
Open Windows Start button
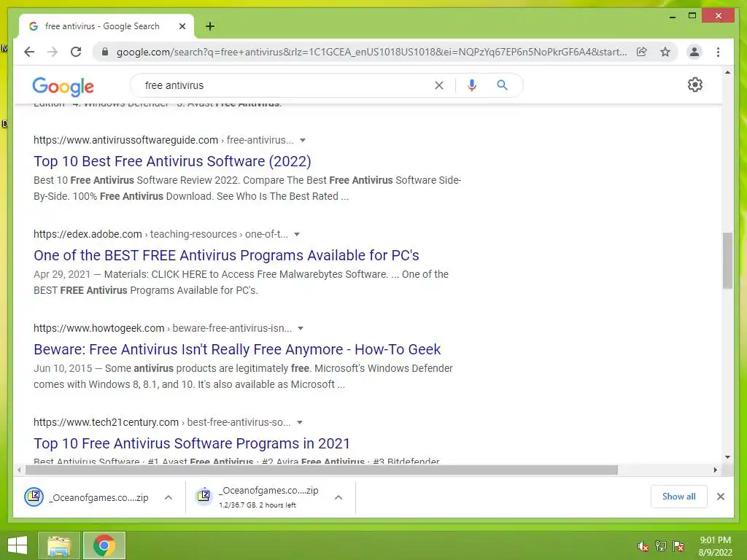tap(18, 545)
